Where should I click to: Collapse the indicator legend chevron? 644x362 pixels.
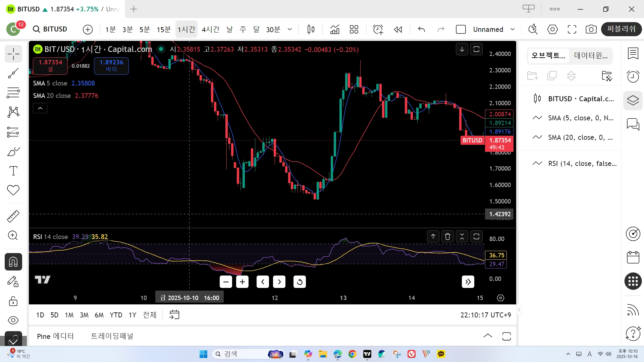[x=40, y=108]
